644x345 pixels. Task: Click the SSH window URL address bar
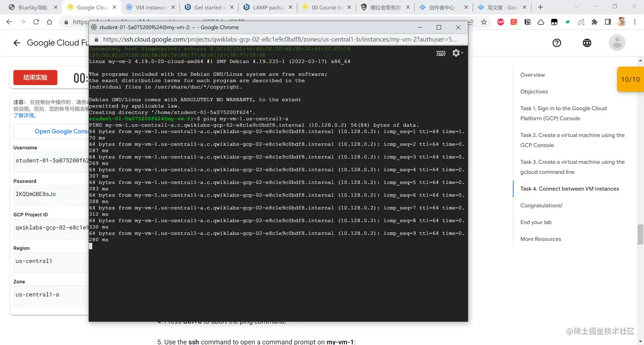tap(279, 39)
